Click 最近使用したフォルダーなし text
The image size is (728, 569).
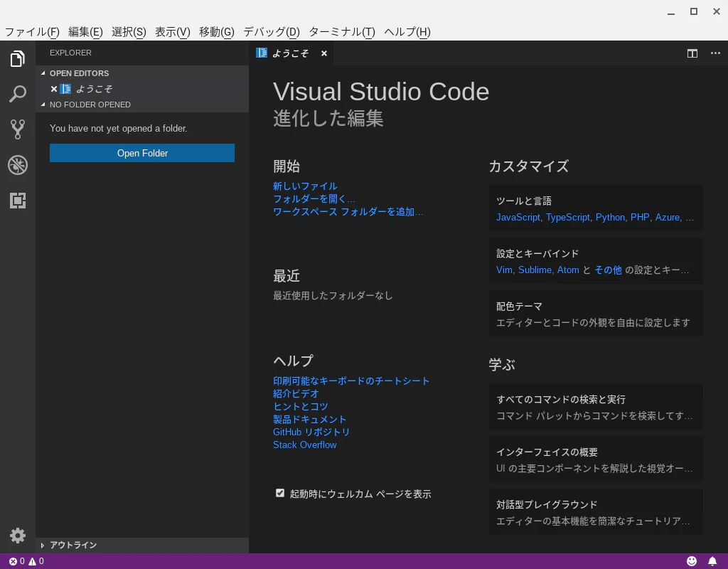(x=333, y=295)
